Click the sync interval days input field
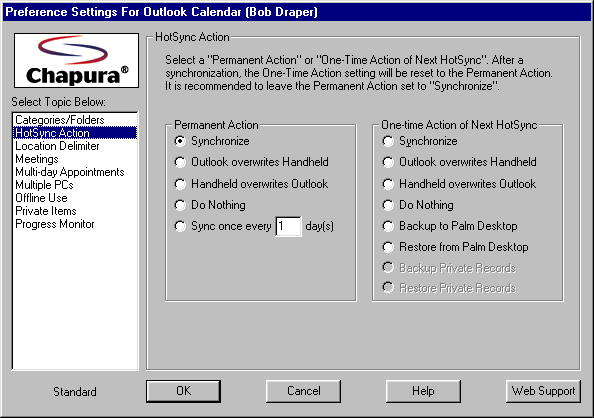The height and width of the screenshot is (418, 594). [x=288, y=226]
